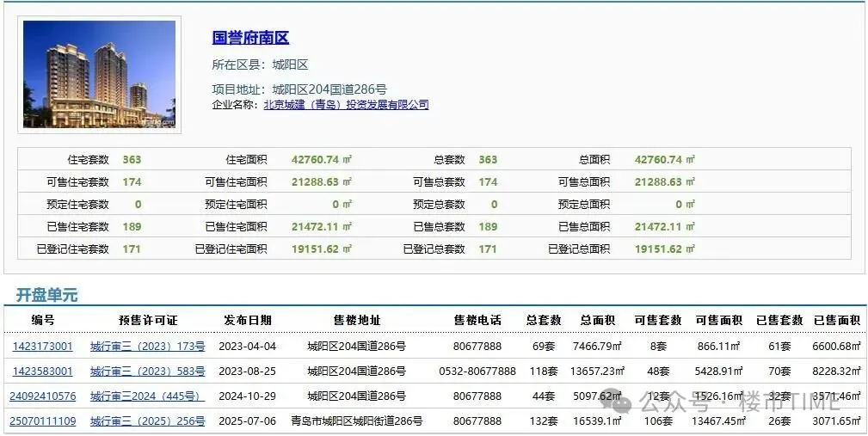Screen dimensions: 868x436
Task: Click the 可售住宅面积 value 21288.63㎡
Action: (322, 182)
